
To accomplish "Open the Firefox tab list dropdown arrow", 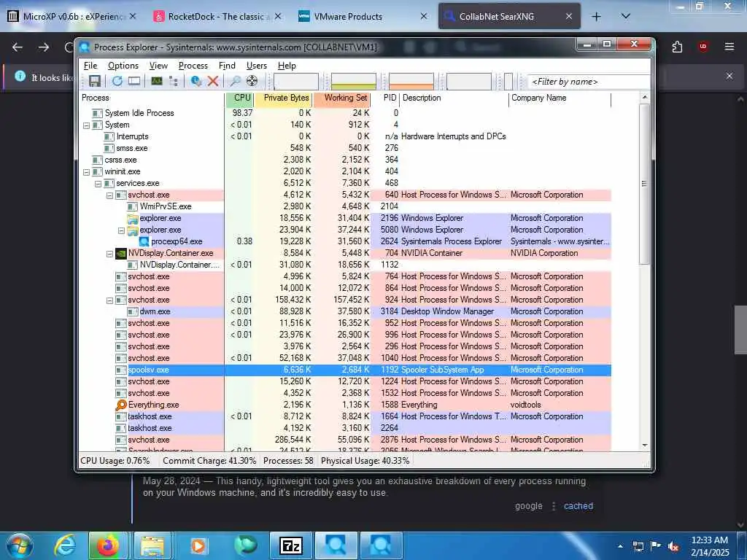I will coord(626,16).
